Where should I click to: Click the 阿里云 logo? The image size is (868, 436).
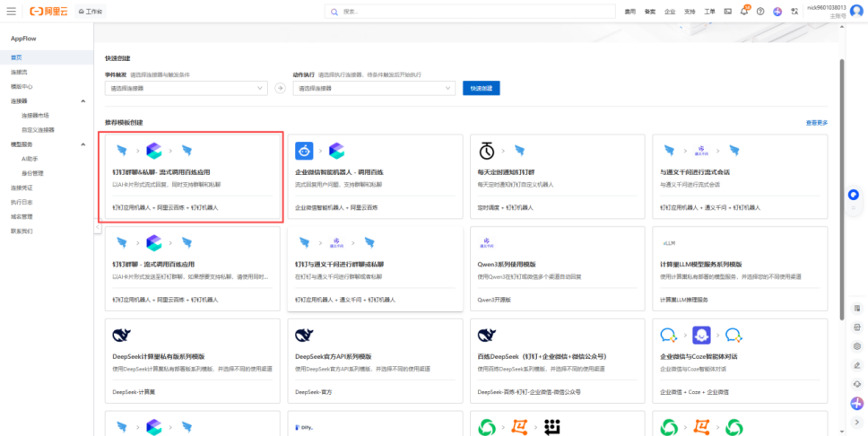click(x=48, y=11)
